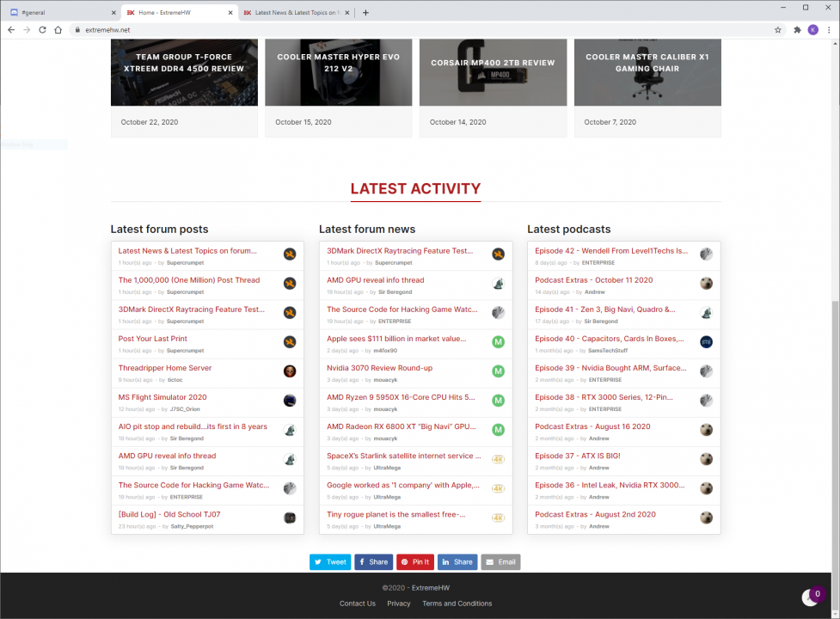Click the LinkedIn Share icon
The height and width of the screenshot is (619, 840).
point(457,561)
